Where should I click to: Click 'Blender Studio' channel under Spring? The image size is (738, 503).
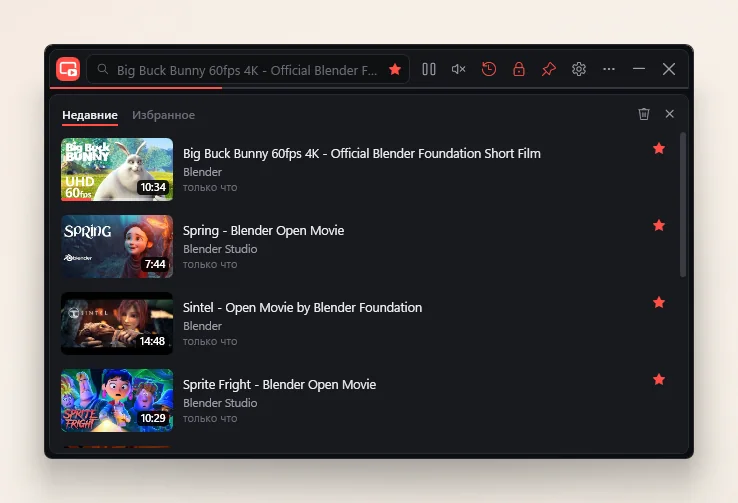[x=220, y=249]
